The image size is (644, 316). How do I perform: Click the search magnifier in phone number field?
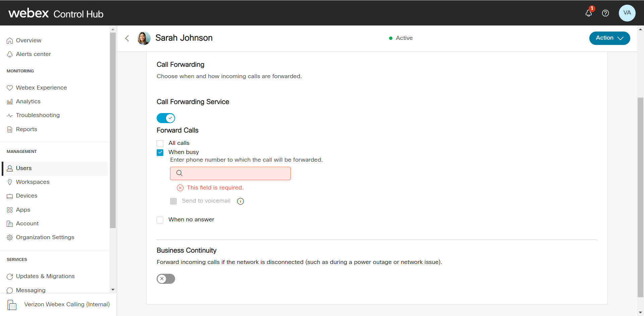click(179, 173)
